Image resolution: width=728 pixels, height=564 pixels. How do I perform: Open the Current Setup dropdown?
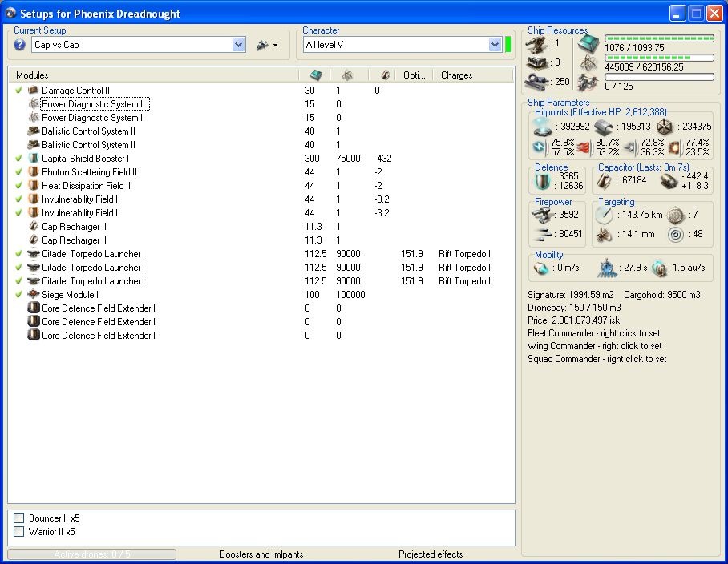point(238,45)
